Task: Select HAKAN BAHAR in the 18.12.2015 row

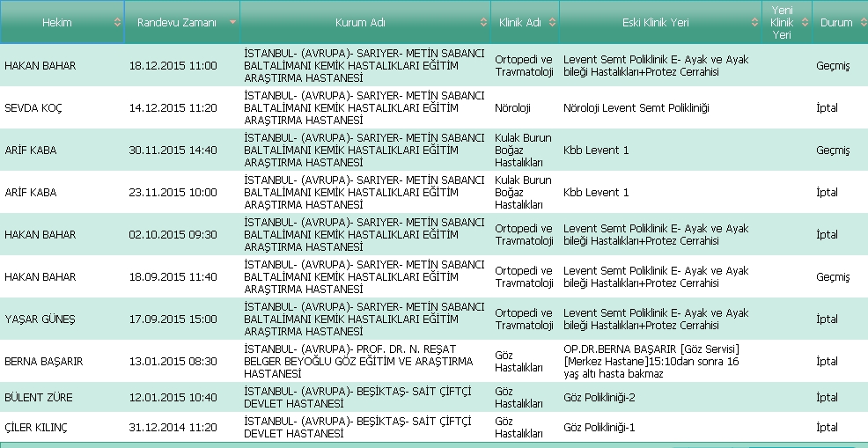Action: click(x=40, y=65)
